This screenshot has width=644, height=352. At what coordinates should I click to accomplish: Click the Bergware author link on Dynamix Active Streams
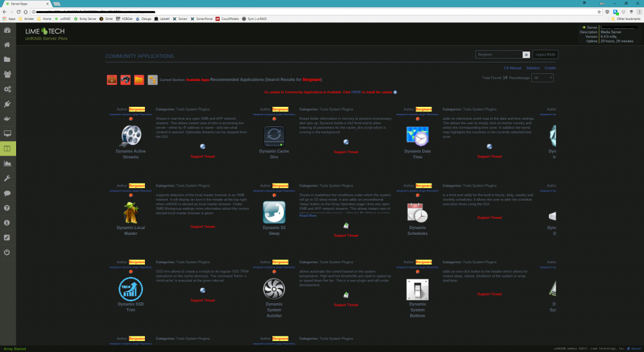point(137,109)
